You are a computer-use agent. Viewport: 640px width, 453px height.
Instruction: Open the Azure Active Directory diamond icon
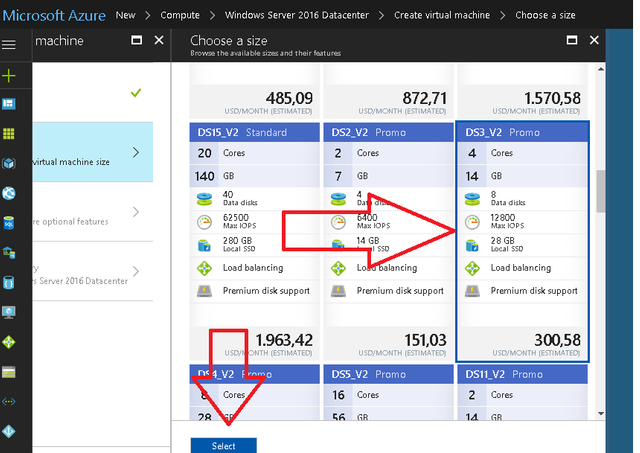click(9, 431)
